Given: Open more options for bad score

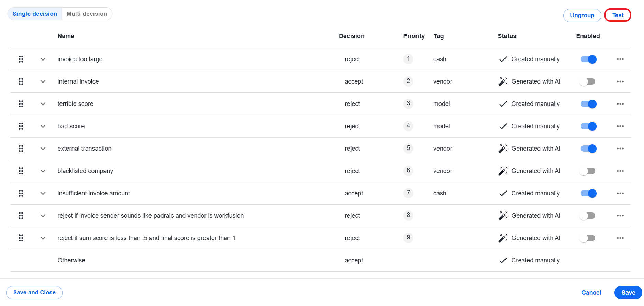Looking at the screenshot, I should point(620,126).
